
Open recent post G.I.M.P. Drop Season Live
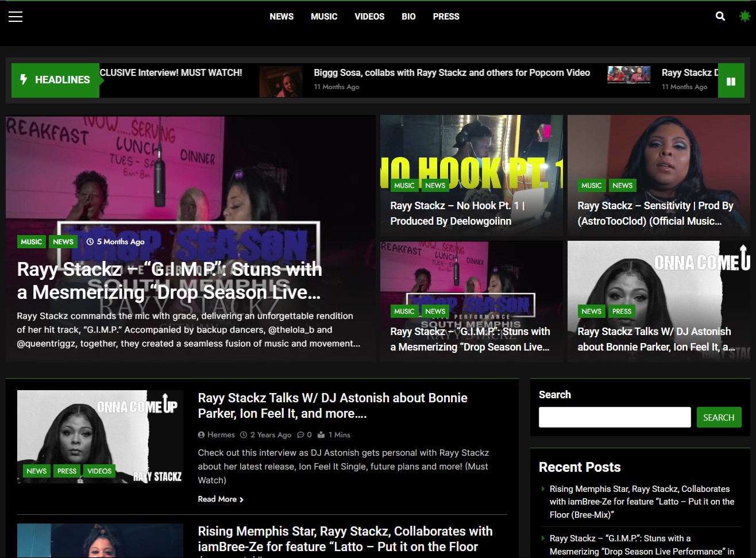(642, 545)
